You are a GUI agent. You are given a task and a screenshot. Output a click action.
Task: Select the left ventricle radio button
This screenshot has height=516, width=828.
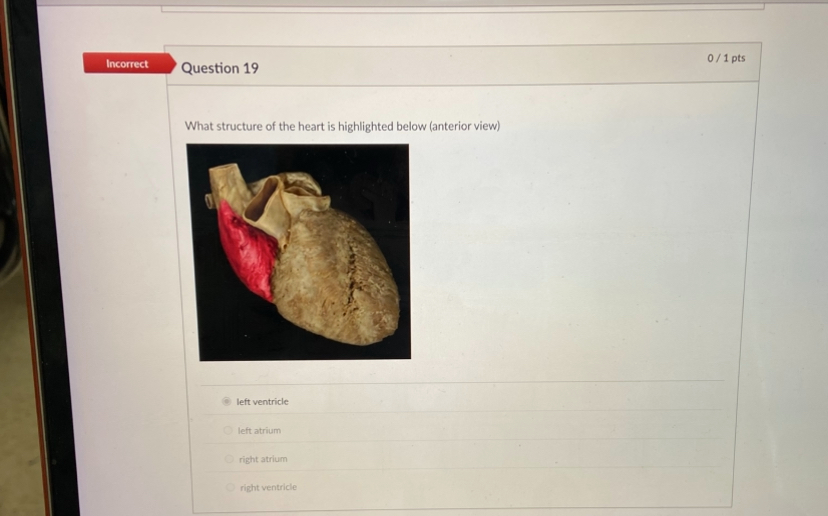coord(227,401)
